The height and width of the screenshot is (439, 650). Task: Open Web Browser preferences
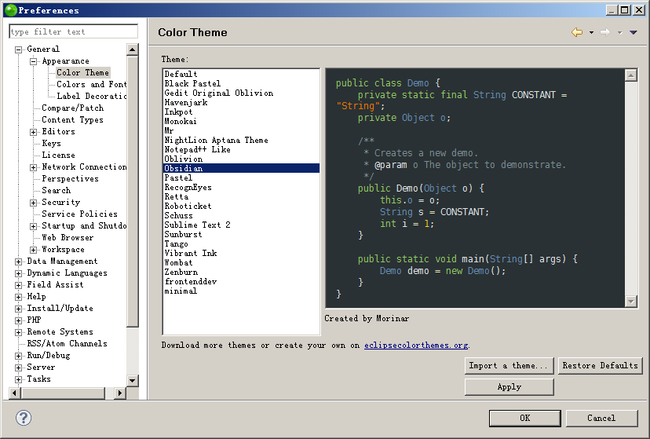pyautogui.click(x=67, y=238)
